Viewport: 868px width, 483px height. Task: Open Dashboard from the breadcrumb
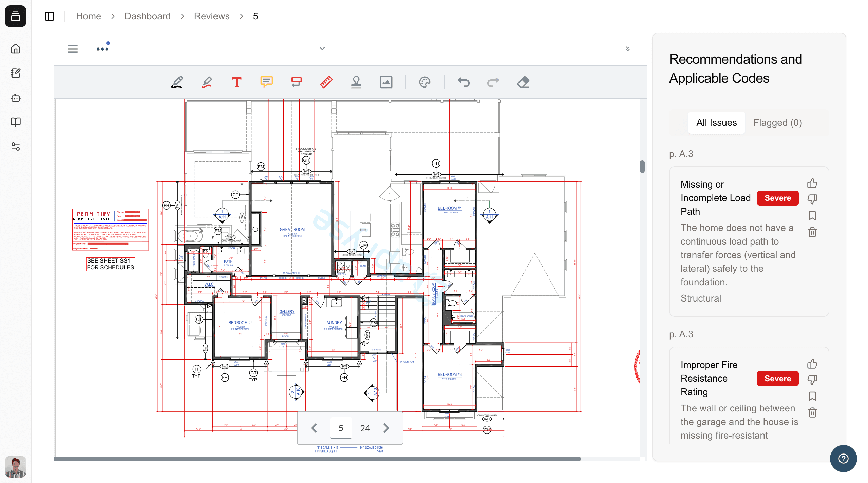pyautogui.click(x=147, y=16)
